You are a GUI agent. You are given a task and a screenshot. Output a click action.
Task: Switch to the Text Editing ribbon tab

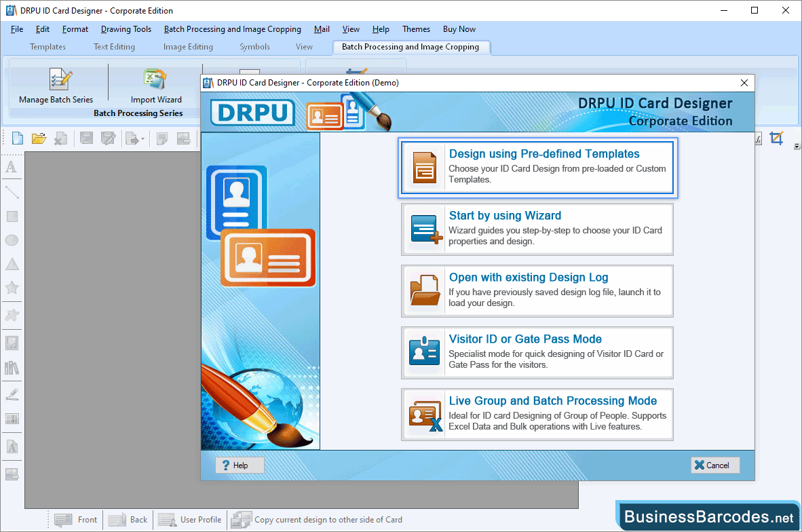point(114,47)
